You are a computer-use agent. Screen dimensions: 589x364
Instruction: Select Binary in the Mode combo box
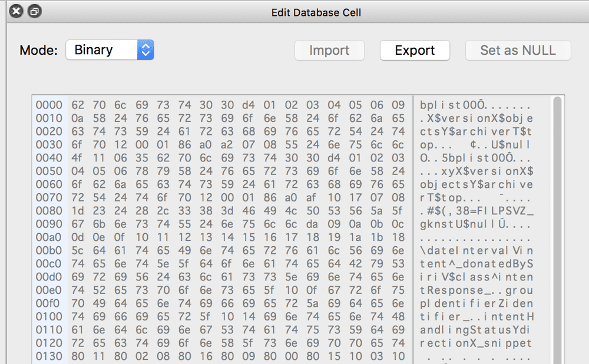(x=100, y=50)
